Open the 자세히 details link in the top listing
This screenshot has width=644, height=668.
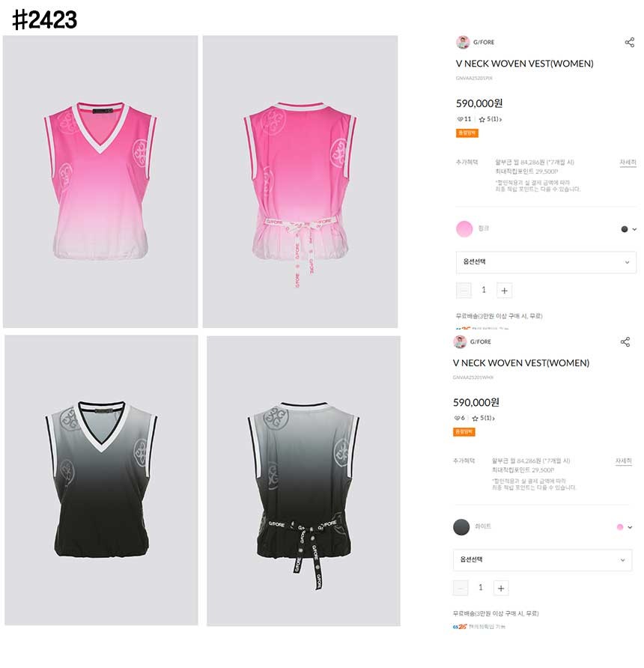(628, 163)
